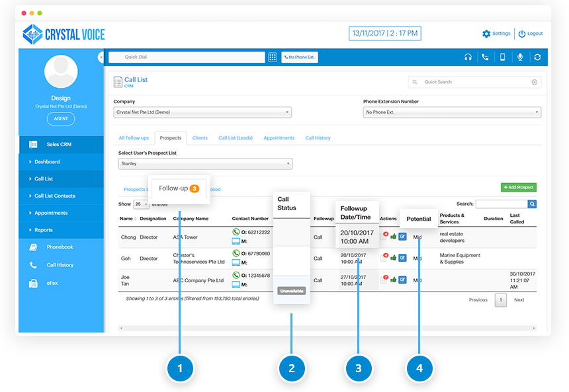Open Settings via the gear icon
The height and width of the screenshot is (392, 569).
486,34
